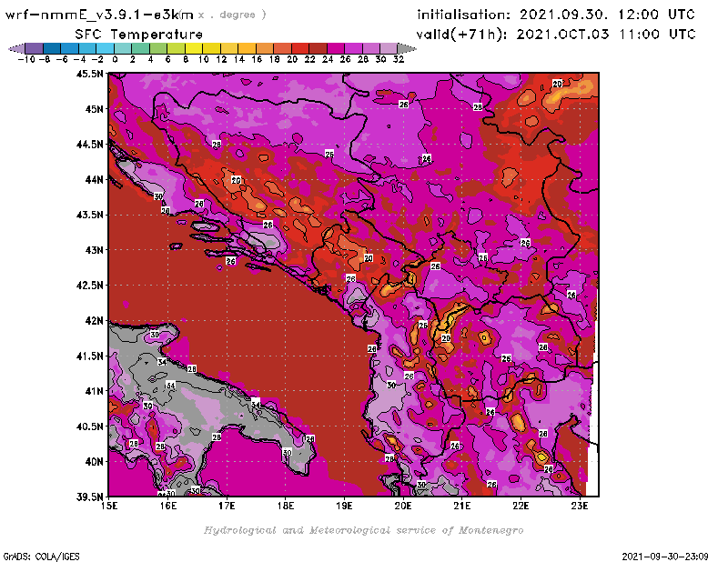The image size is (728, 562).
Task: Click the '-10' legend scale label
Action: (x=26, y=59)
